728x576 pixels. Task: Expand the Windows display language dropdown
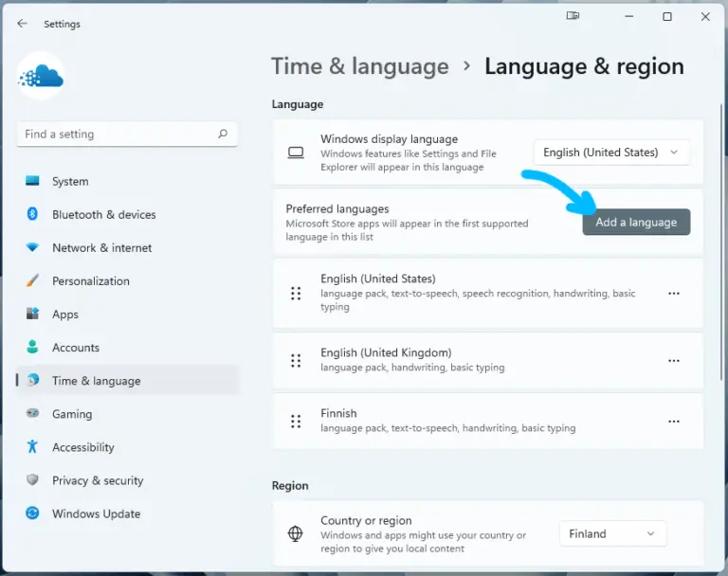tap(611, 153)
